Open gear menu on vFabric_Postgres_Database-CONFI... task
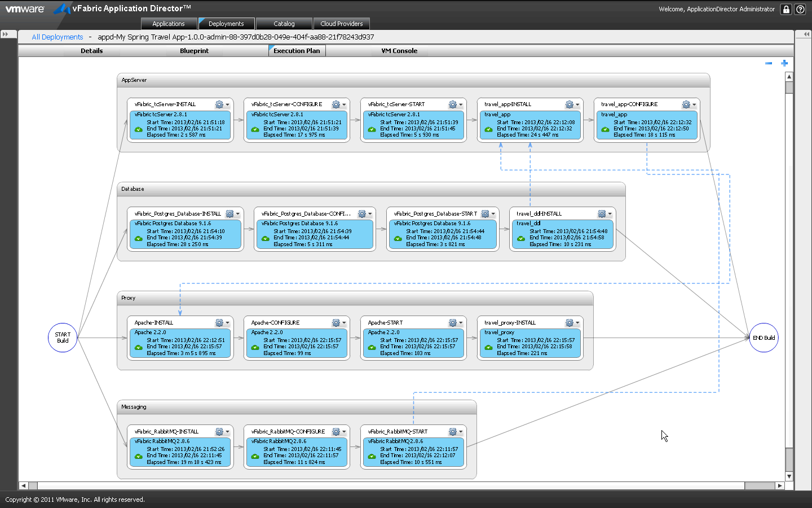 362,214
